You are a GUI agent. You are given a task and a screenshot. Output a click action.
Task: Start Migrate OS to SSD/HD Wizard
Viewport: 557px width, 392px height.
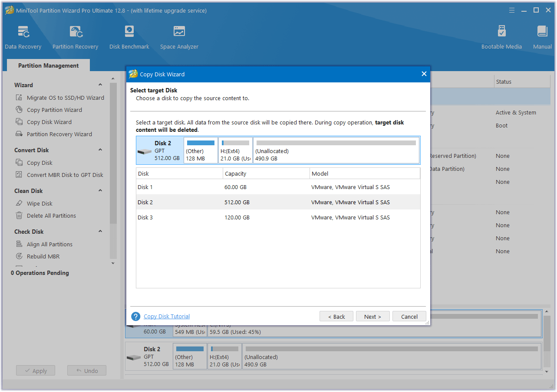click(65, 98)
